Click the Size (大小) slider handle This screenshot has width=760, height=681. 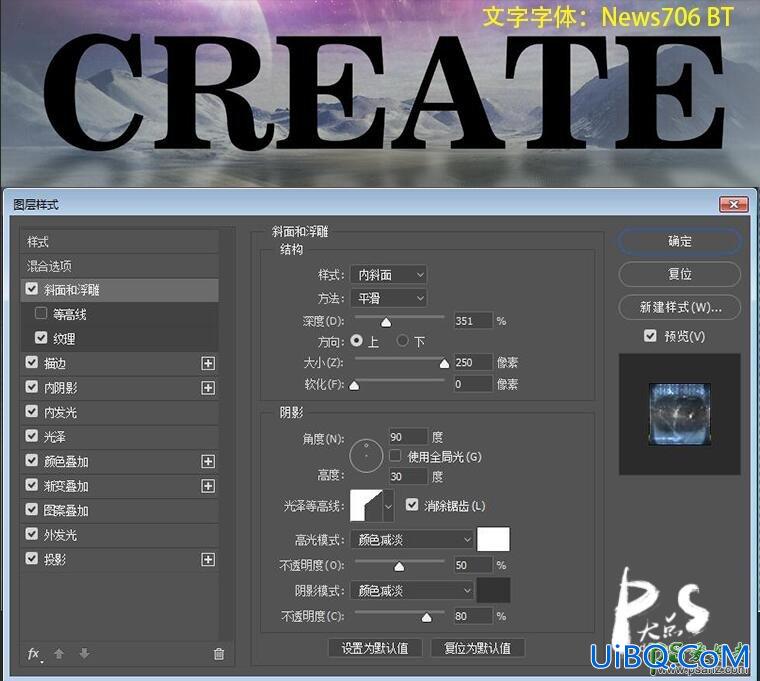pyautogui.click(x=444, y=364)
